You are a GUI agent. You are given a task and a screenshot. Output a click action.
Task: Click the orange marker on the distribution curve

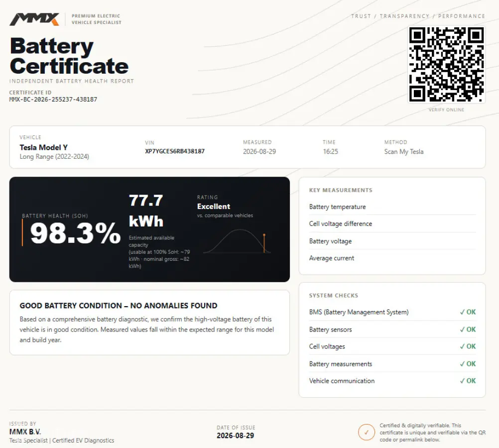click(x=264, y=243)
